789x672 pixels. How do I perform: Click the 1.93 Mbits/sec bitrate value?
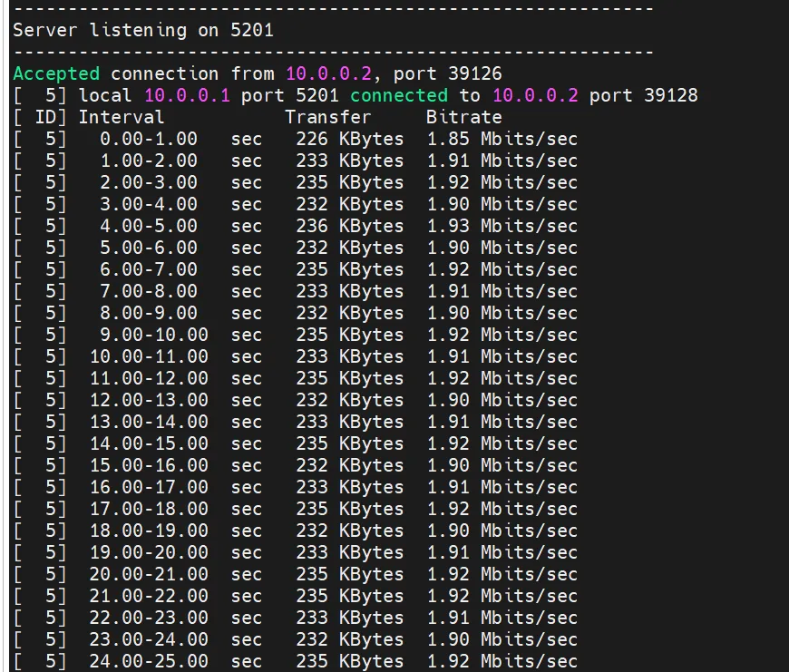pyautogui.click(x=502, y=226)
